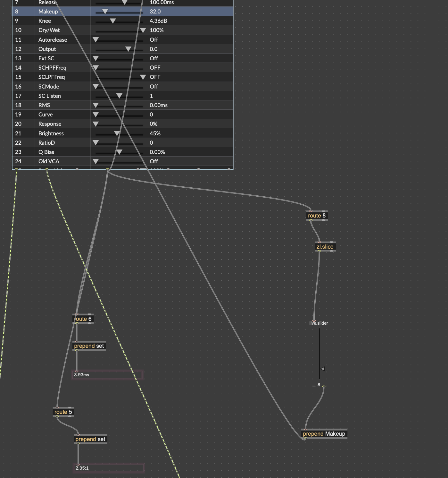Select the route 8 object

[x=317, y=216]
